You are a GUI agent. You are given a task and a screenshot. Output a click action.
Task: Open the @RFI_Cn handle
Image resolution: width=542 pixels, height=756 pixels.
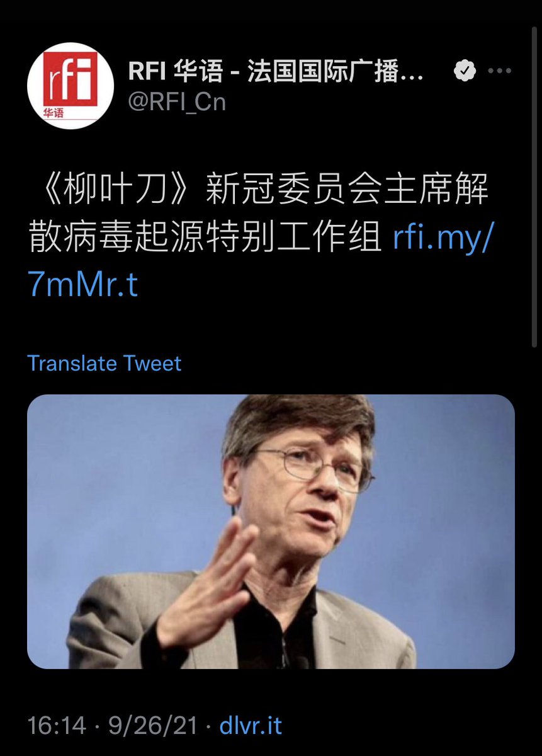[177, 101]
